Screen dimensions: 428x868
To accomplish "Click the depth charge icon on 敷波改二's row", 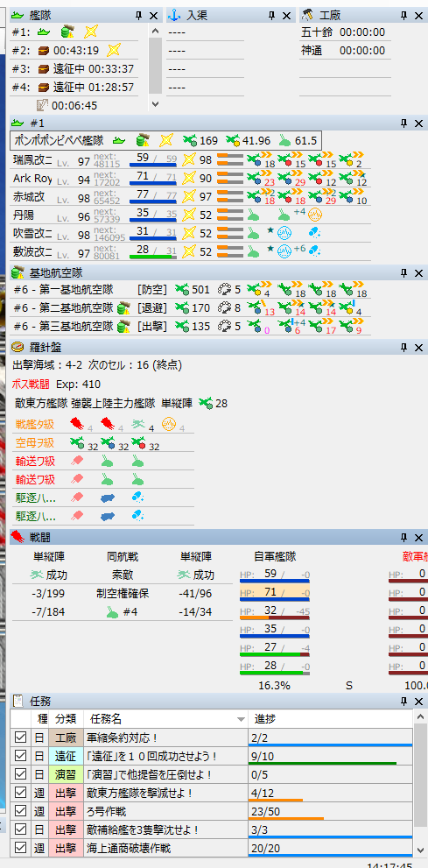I will click(x=314, y=251).
